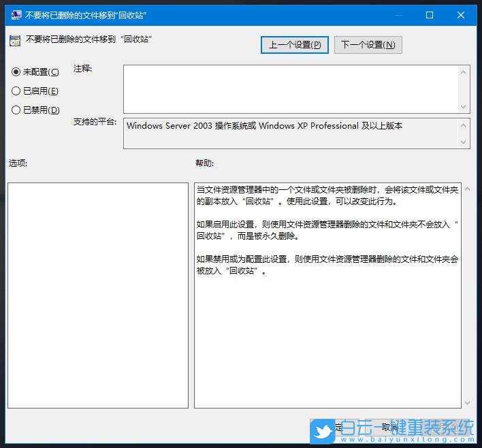This screenshot has width=482, height=448.
Task: Click the 支持的平台 supported platform text field
Action: (x=291, y=133)
